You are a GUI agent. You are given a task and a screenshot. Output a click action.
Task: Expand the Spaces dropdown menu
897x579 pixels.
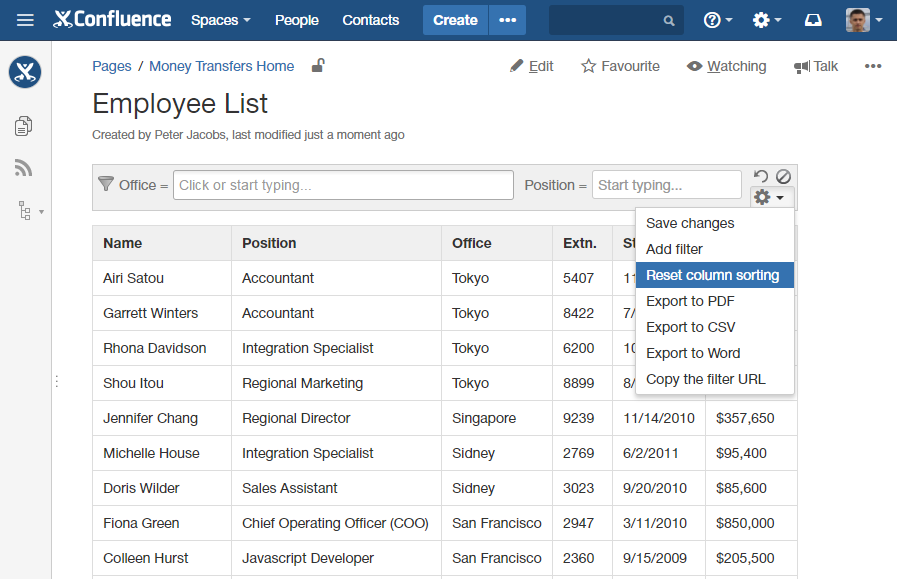tap(220, 20)
